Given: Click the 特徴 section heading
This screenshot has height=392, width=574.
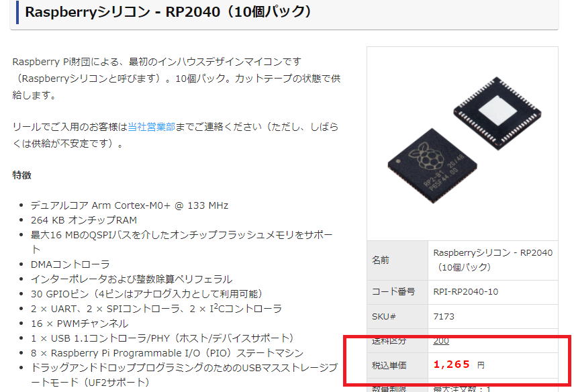Looking at the screenshot, I should tap(22, 175).
